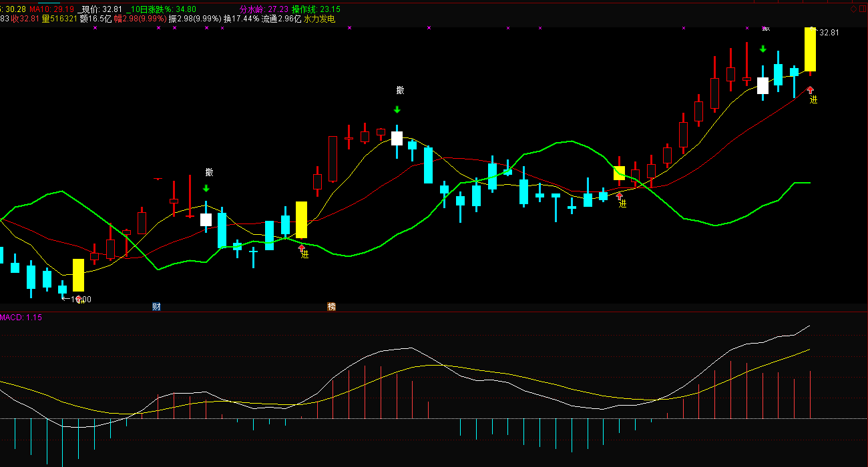Select the 分水岭: 27.23 indicator label
The image size is (868, 467).
264,9
